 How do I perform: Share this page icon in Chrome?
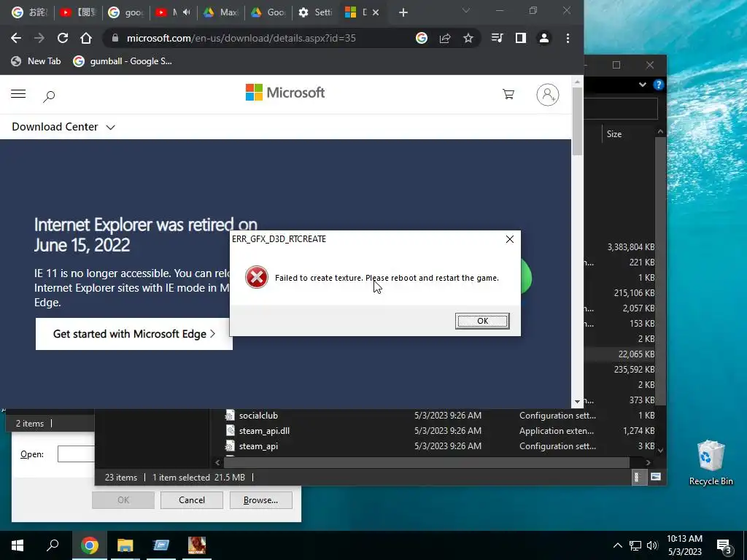point(445,38)
